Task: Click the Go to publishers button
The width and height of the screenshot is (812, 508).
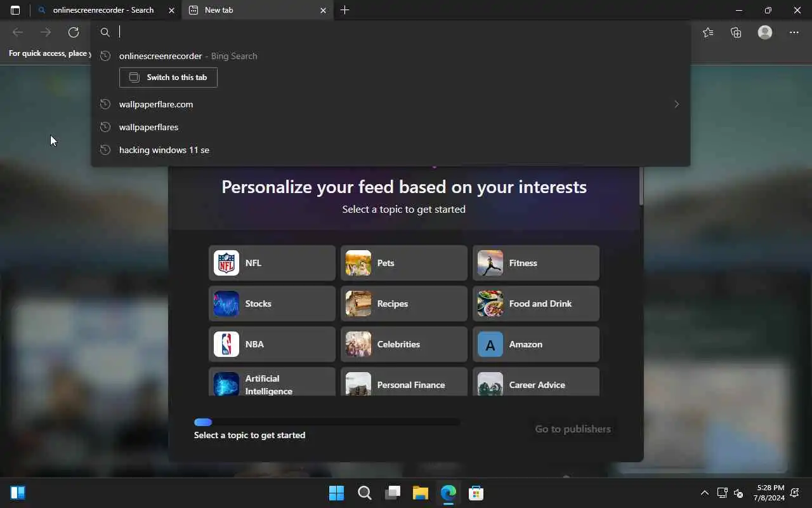Action: click(x=573, y=429)
